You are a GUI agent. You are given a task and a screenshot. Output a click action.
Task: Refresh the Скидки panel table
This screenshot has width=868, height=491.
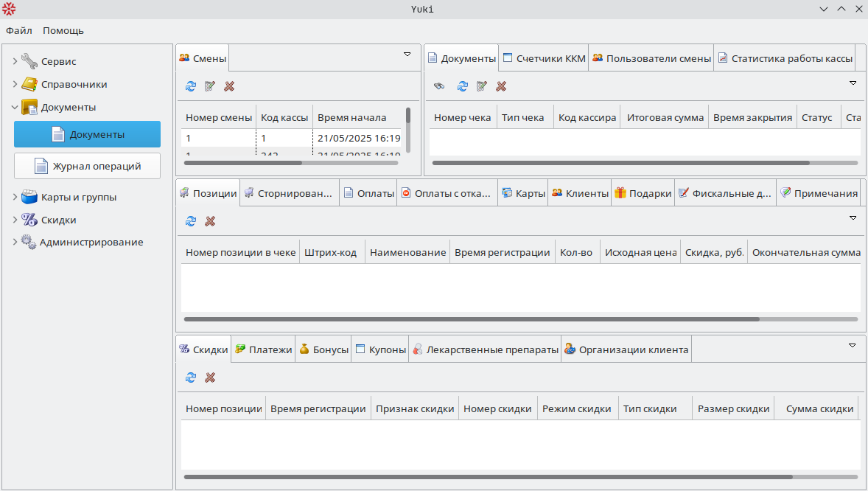pyautogui.click(x=191, y=377)
